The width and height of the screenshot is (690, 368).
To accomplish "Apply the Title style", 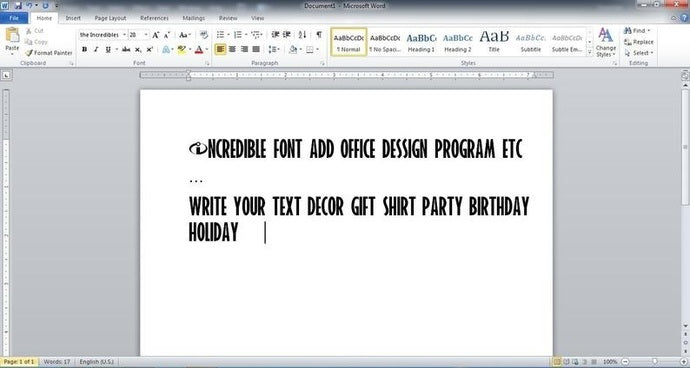I will (494, 42).
